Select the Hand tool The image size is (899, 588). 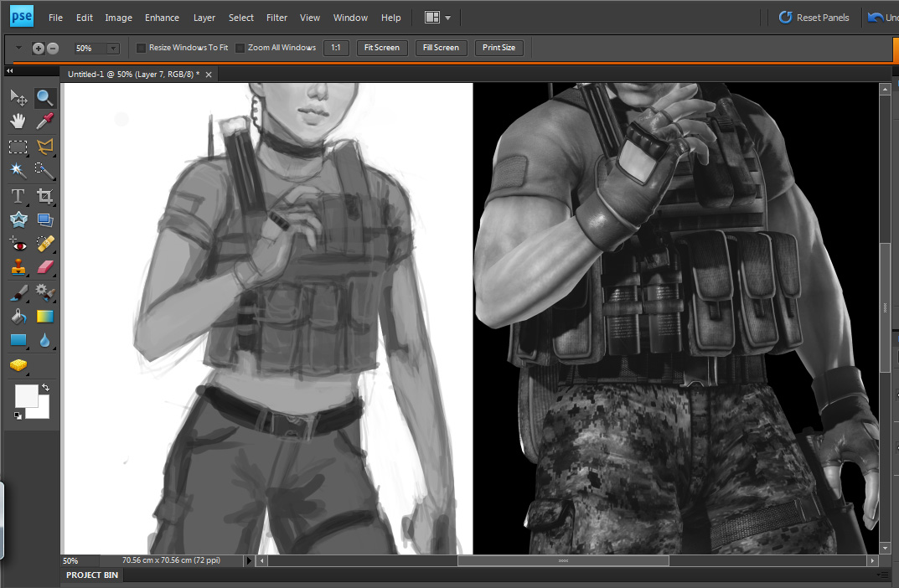18,122
